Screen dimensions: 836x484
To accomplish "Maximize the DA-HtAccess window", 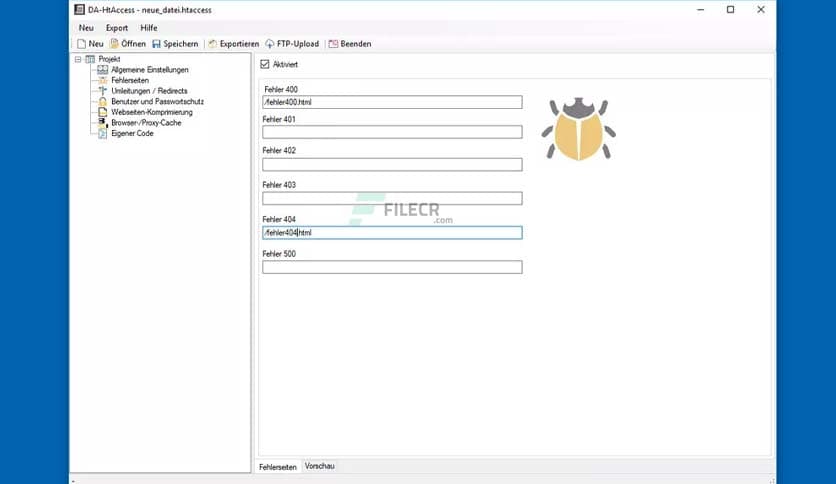I will (730, 10).
